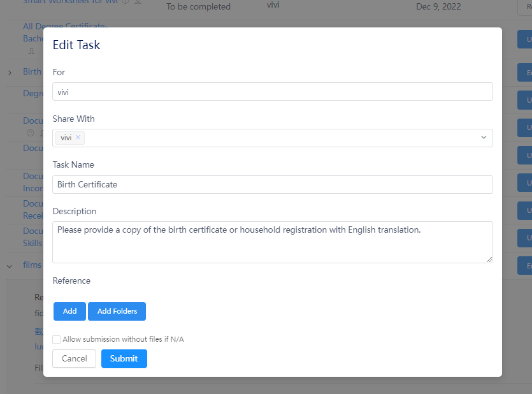Focus the Task Name input field
Screen dimensions: 532x394
(x=272, y=184)
